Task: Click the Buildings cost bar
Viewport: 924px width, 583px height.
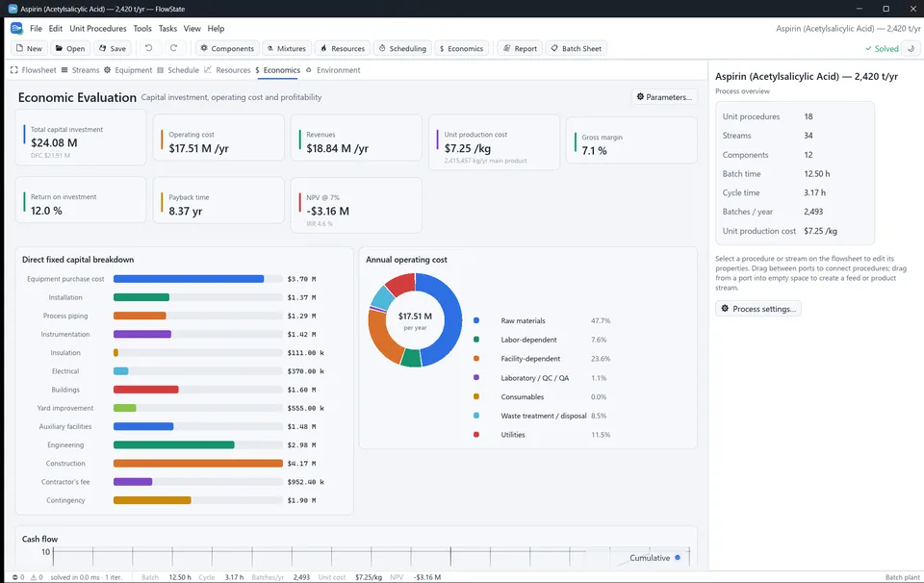Action: (x=145, y=390)
